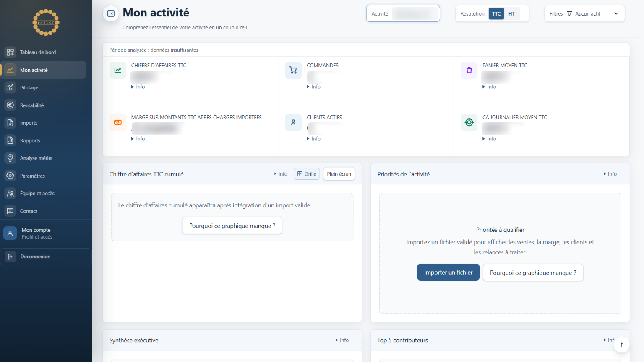
Task: Navigate to Imports menu item
Action: point(44,123)
